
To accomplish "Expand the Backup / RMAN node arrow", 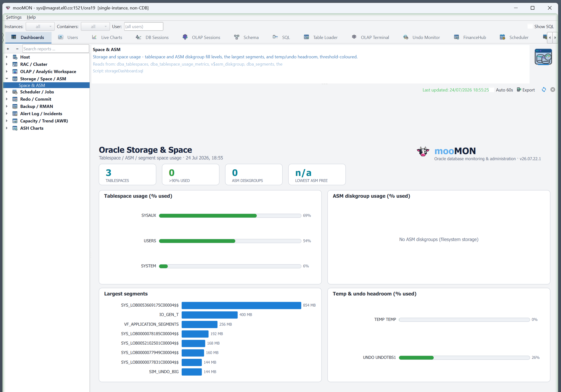I will [7, 106].
